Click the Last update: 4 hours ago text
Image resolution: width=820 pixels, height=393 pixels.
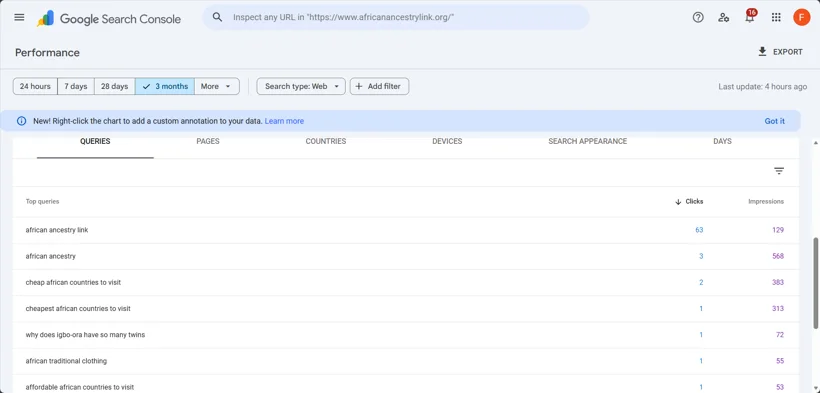762,87
